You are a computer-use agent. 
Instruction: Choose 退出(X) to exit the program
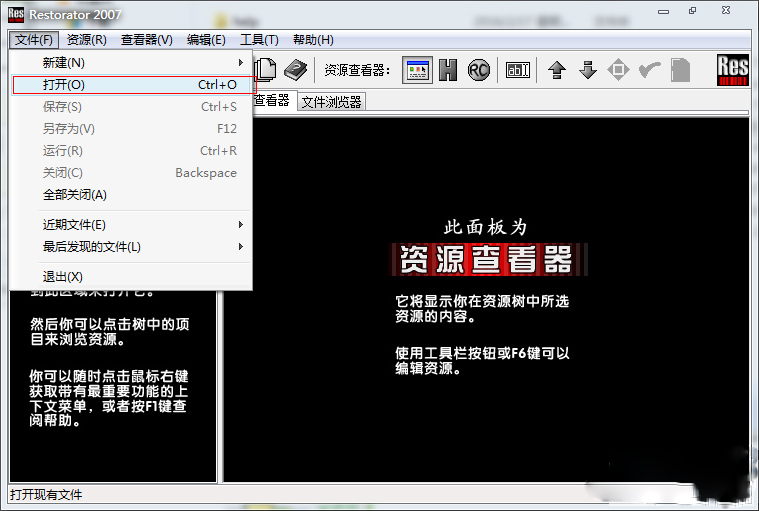(63, 277)
